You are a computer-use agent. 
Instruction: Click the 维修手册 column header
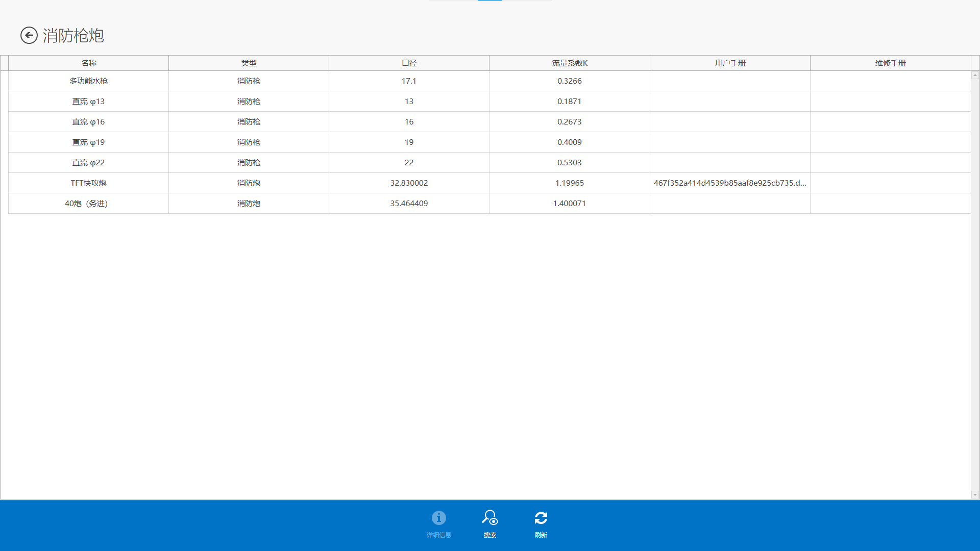tap(891, 63)
